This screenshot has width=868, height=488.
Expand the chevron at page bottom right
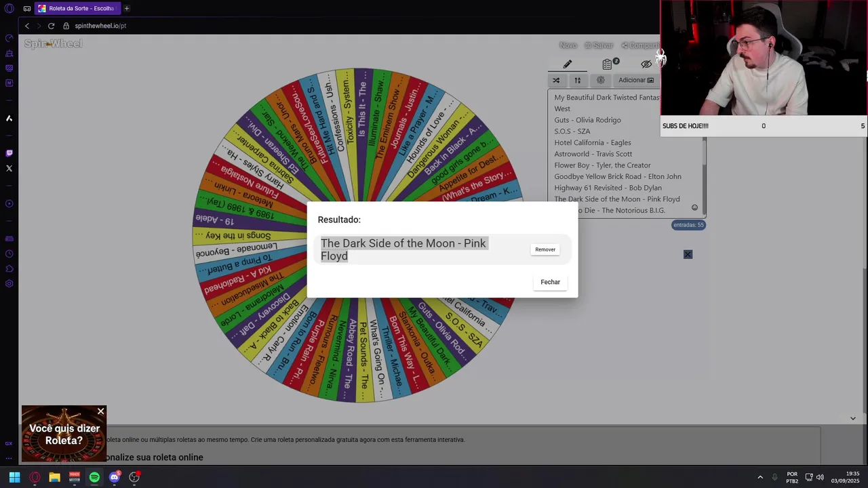tap(852, 418)
